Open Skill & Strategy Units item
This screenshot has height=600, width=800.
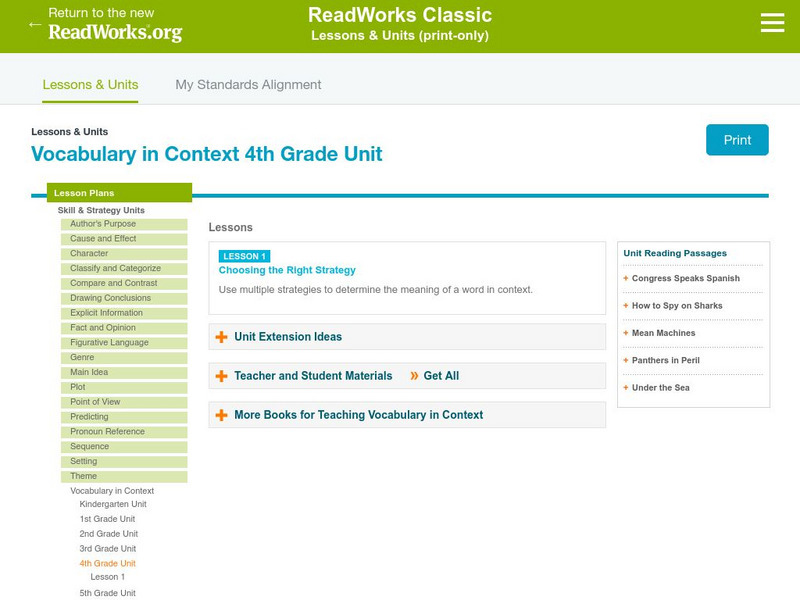[x=101, y=210]
